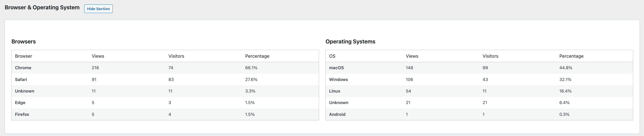Click the Android operating system row
The image size is (644, 136).
(x=337, y=114)
